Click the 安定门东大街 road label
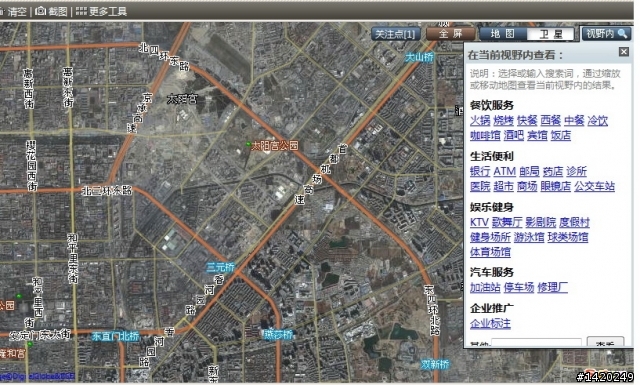 click(x=40, y=335)
